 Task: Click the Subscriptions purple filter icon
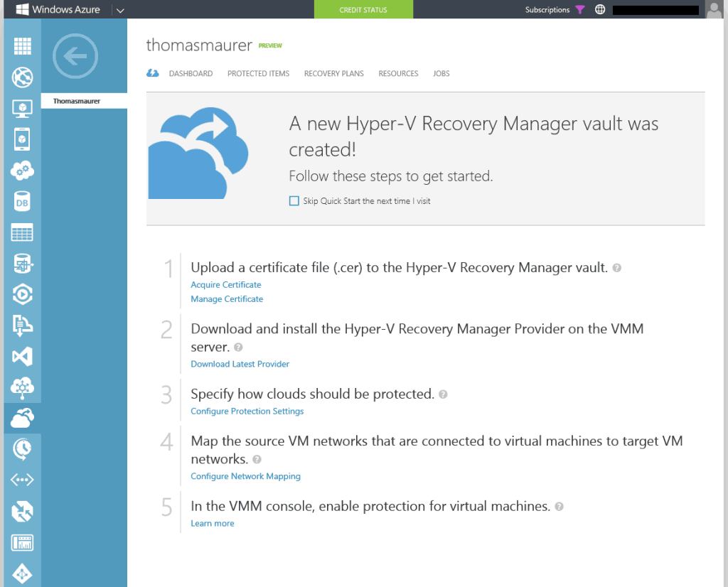tap(580, 10)
